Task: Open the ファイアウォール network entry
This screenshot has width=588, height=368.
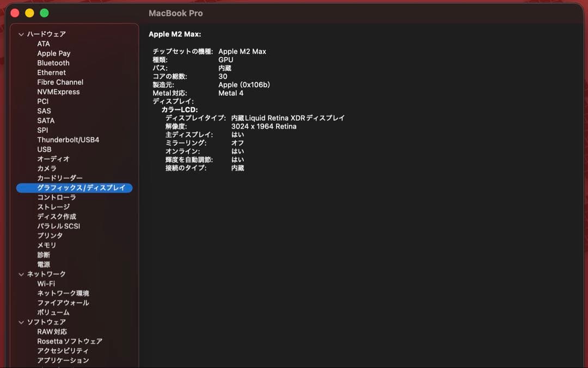Action: click(63, 303)
